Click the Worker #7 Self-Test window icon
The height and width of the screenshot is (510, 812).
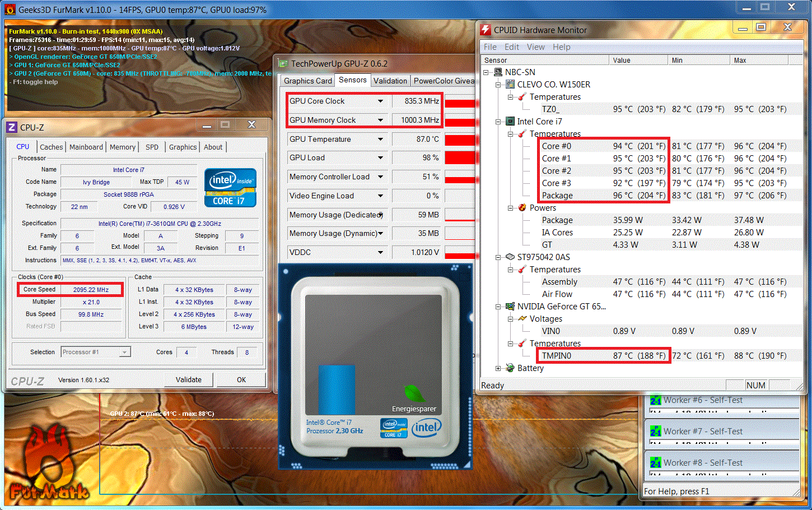tap(656, 432)
